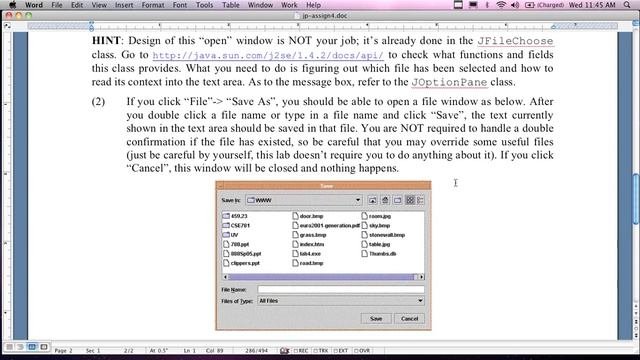Click the Wed 11:45 AM clock
This screenshot has height=360, width=640.
pos(592,5)
